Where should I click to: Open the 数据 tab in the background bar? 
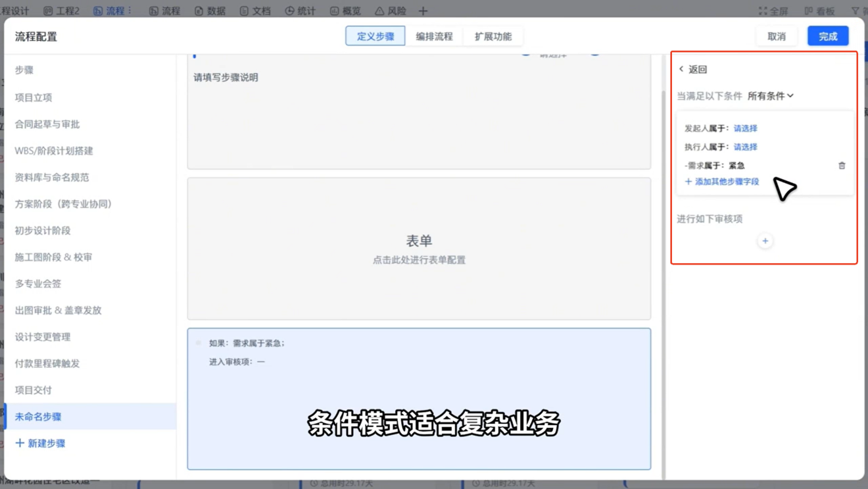[210, 11]
